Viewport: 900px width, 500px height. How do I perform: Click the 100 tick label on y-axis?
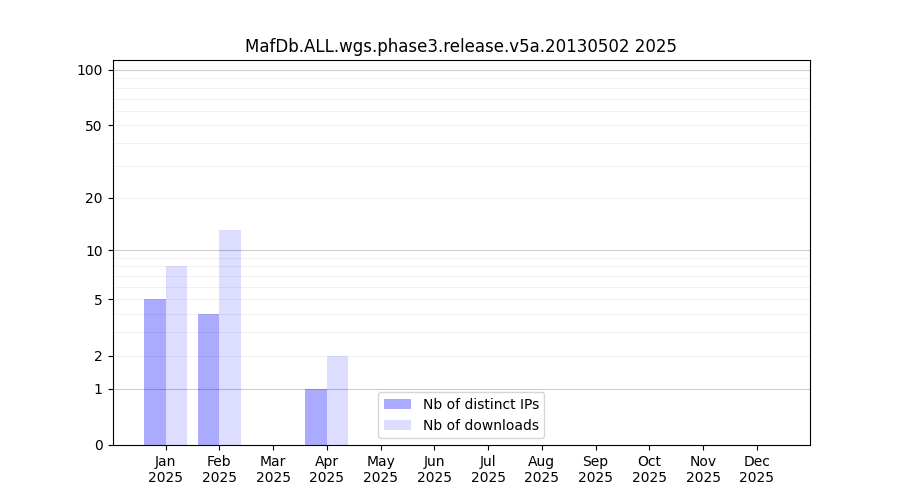point(90,70)
